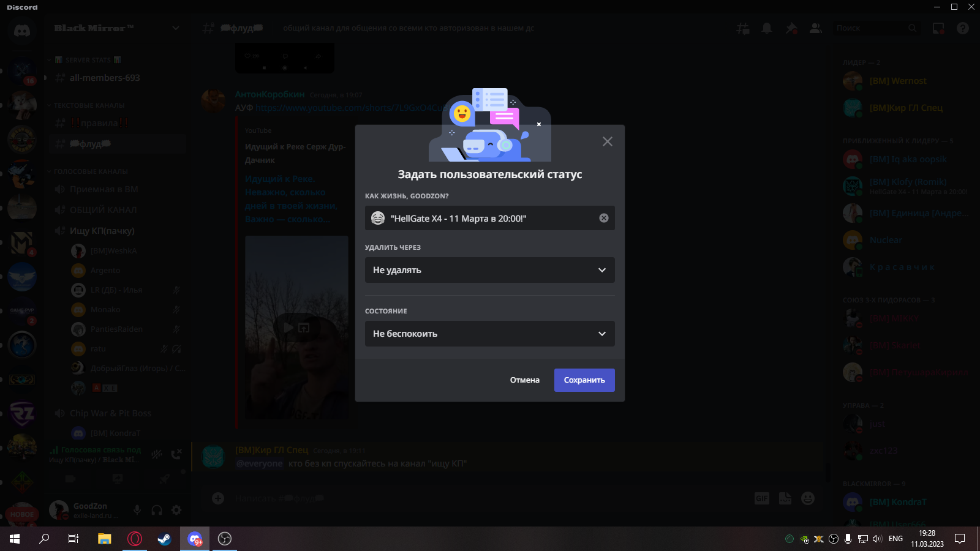Open the taskbar clock and date

(x=927, y=539)
